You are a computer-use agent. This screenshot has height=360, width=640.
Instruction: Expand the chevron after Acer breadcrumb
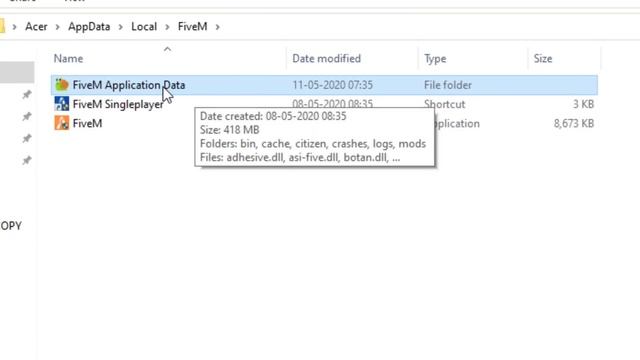coord(58,27)
